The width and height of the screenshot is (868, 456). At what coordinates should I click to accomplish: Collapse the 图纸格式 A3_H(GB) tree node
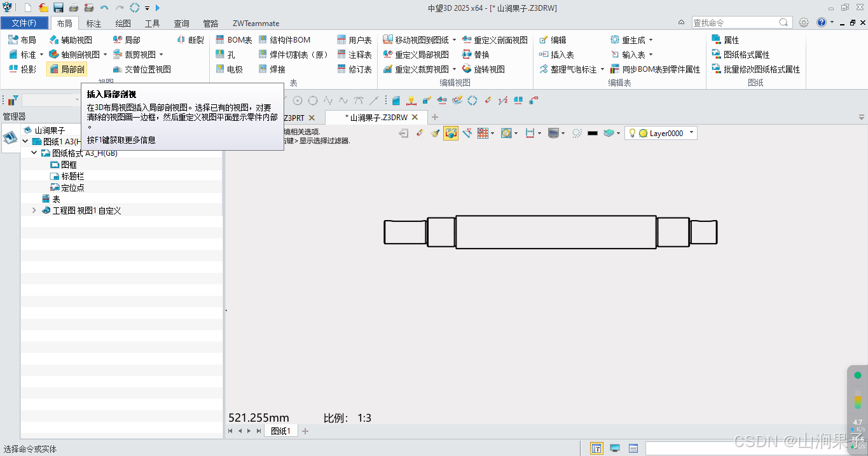click(34, 153)
